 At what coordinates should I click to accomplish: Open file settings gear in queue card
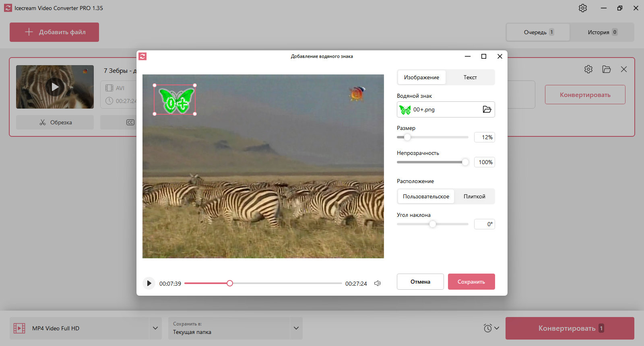[588, 69]
